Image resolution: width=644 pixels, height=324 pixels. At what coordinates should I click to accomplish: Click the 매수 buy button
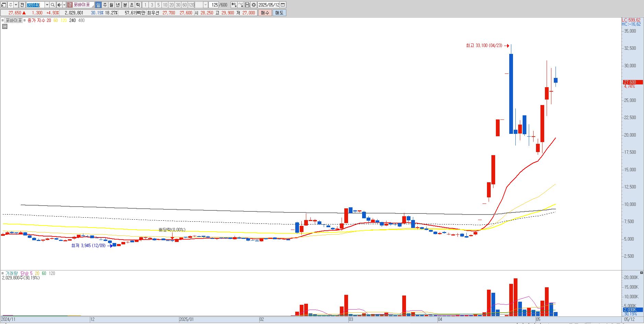point(265,13)
